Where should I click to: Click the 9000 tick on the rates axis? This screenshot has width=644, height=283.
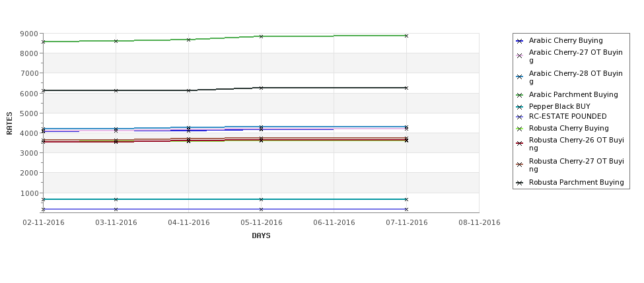pos(30,34)
